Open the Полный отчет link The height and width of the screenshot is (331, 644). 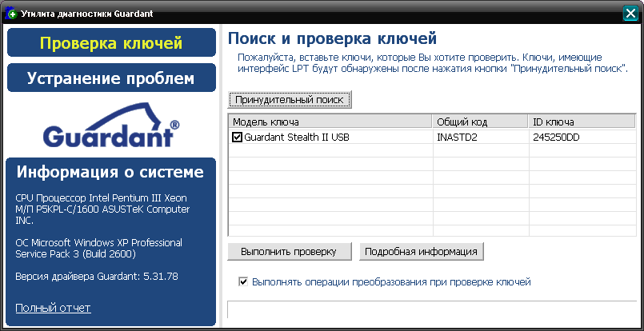53,308
